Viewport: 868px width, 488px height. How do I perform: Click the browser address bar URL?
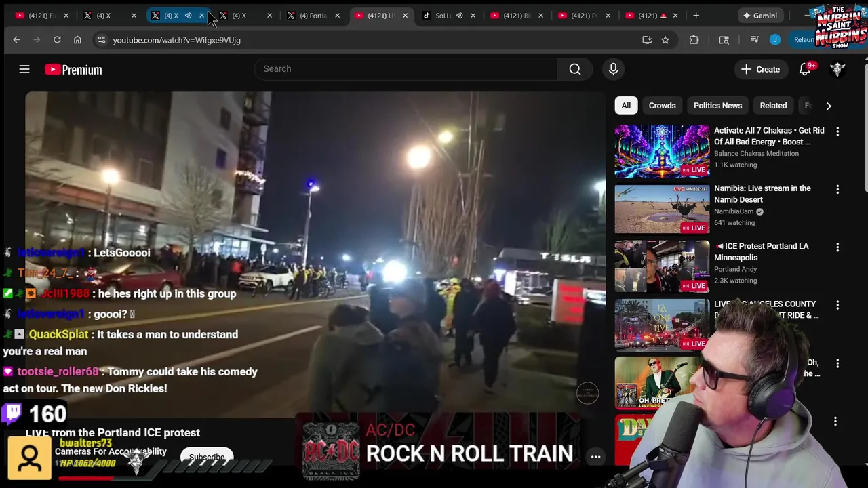pyautogui.click(x=176, y=40)
